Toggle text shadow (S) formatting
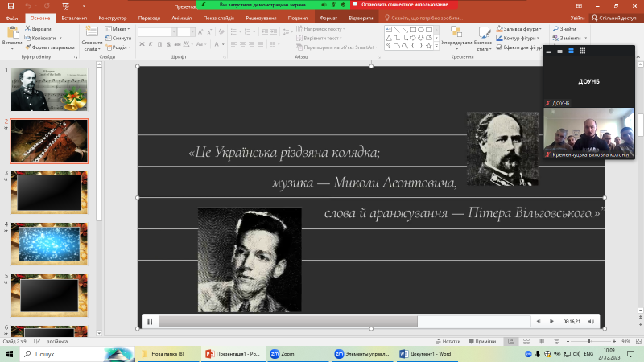The width and height of the screenshot is (644, 362). tap(168, 44)
